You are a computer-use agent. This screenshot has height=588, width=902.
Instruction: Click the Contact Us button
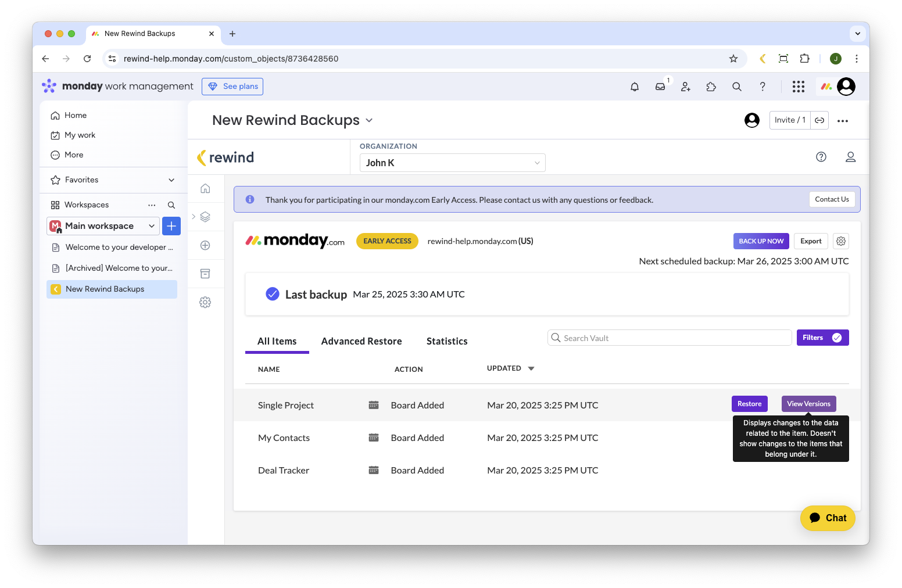coord(832,199)
